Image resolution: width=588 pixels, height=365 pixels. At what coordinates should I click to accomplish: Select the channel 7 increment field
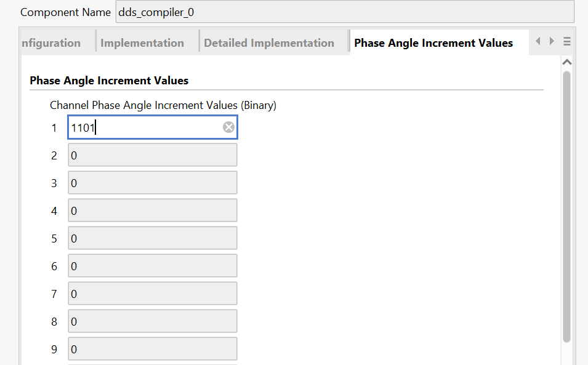coord(152,294)
